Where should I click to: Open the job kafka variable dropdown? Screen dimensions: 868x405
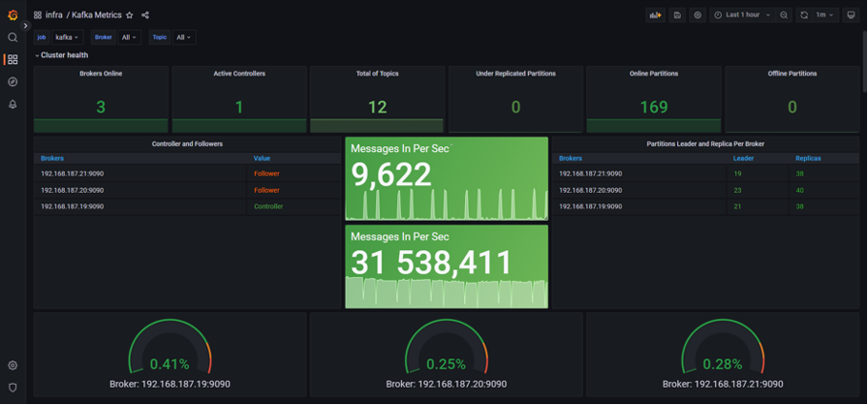68,37
